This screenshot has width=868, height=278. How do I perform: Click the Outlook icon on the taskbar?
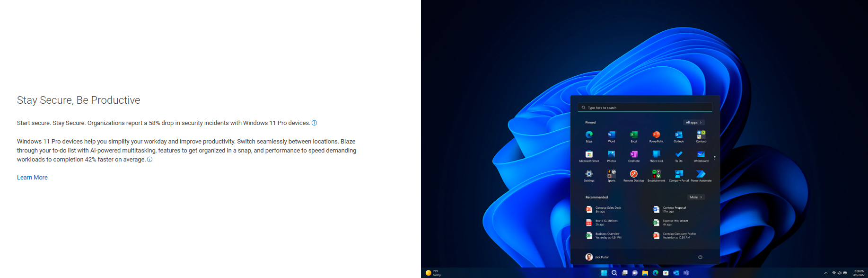(x=676, y=273)
